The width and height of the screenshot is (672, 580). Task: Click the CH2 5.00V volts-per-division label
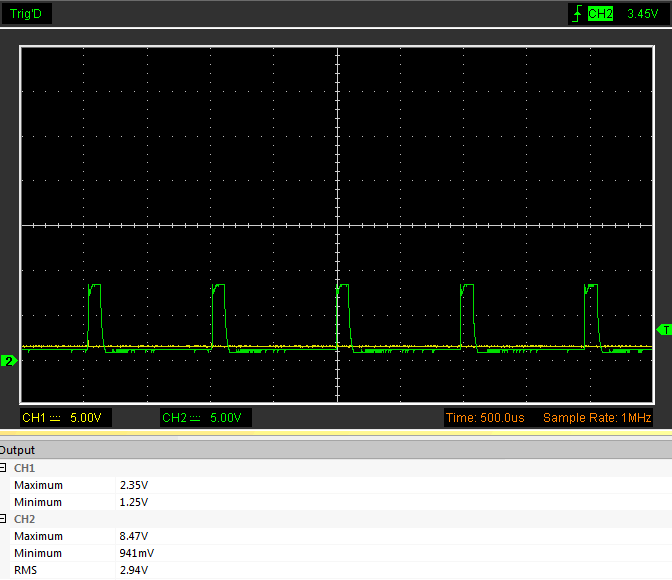(x=228, y=417)
